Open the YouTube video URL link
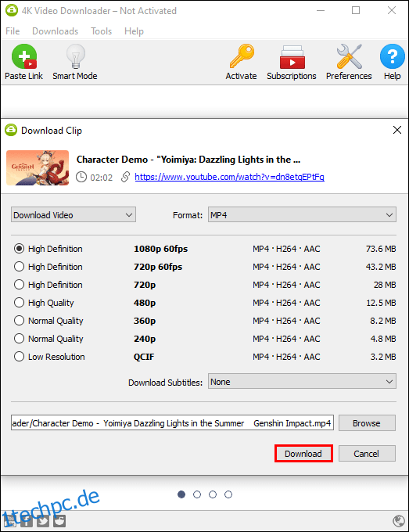The image size is (409, 532). point(230,177)
